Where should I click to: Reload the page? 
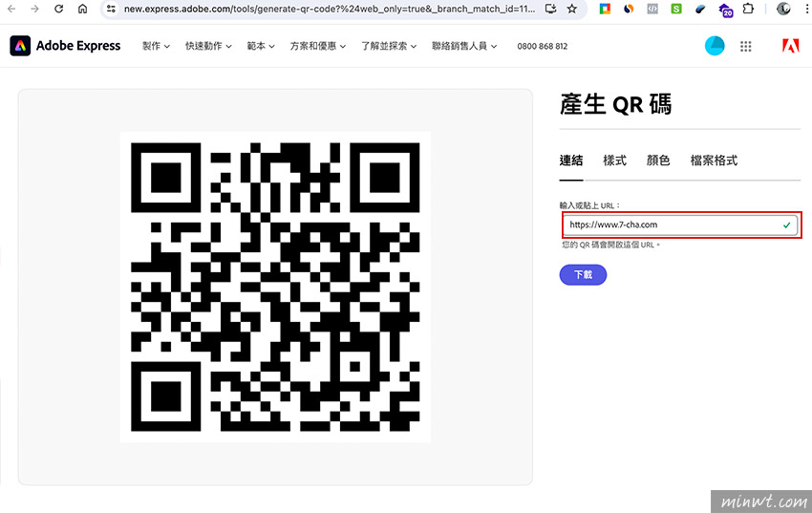click(x=58, y=9)
